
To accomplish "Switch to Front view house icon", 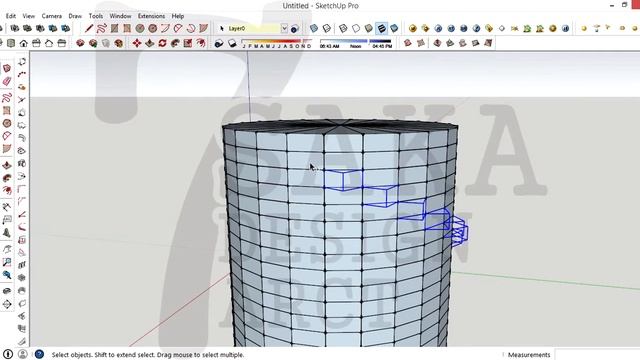I will click(24, 43).
